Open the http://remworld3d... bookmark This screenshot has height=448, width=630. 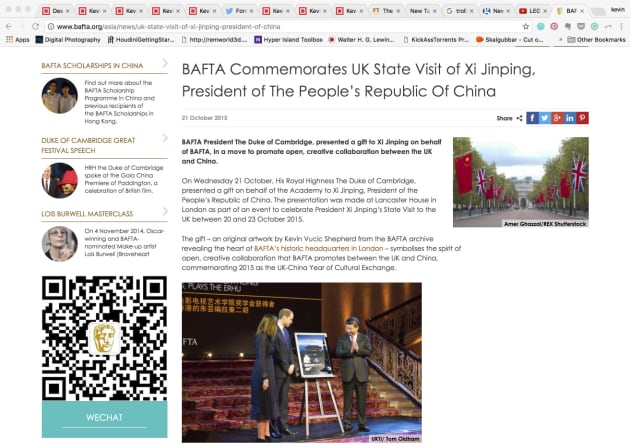215,40
